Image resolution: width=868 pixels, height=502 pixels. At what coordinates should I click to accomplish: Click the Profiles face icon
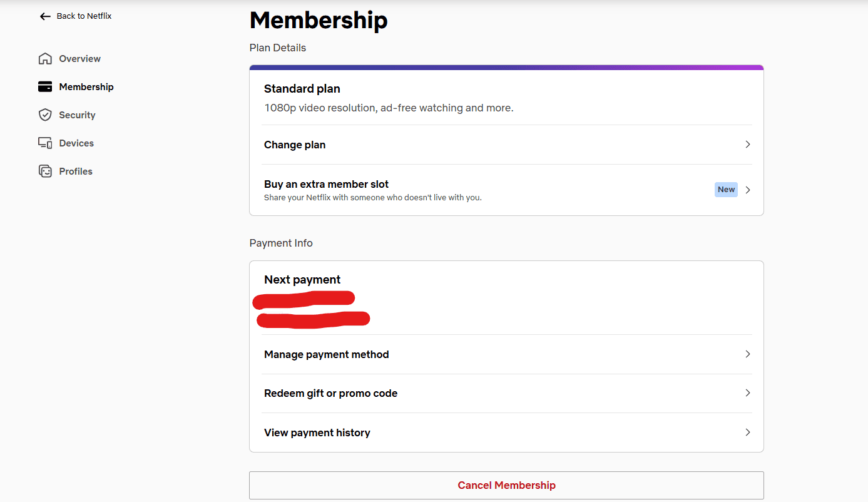(x=45, y=172)
